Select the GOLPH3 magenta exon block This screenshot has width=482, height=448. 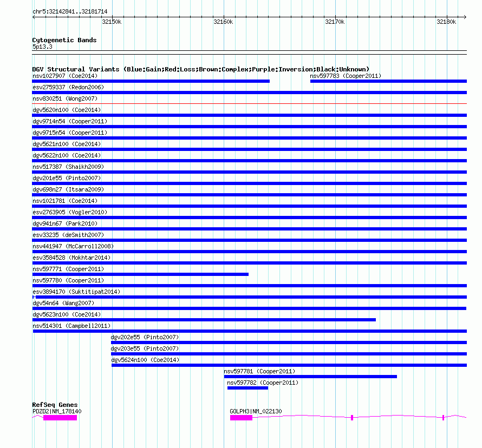[242, 418]
